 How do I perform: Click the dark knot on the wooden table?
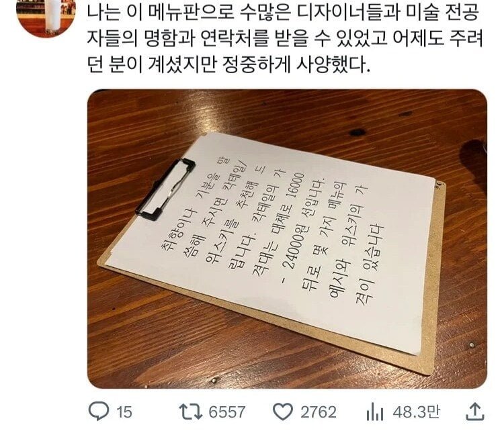point(357,132)
